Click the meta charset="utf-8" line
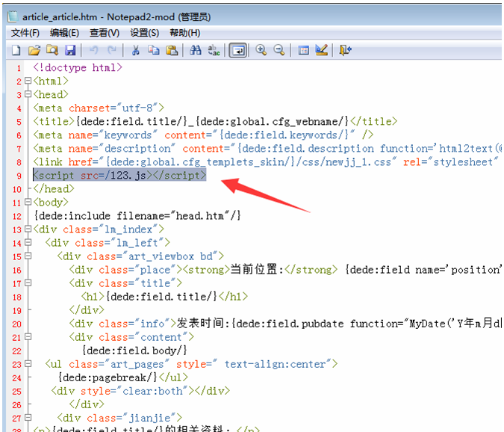 [99, 108]
